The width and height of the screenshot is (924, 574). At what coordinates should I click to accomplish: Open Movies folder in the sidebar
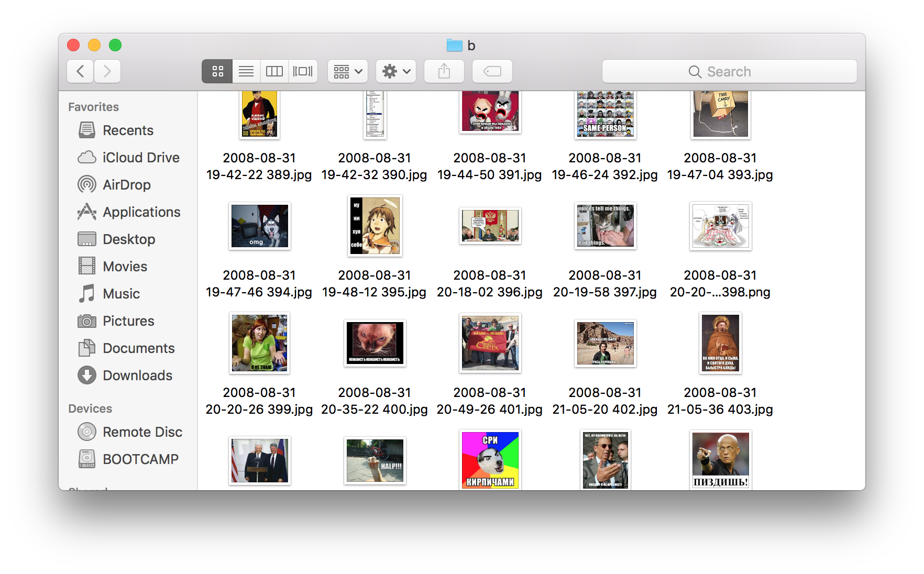pos(128,267)
